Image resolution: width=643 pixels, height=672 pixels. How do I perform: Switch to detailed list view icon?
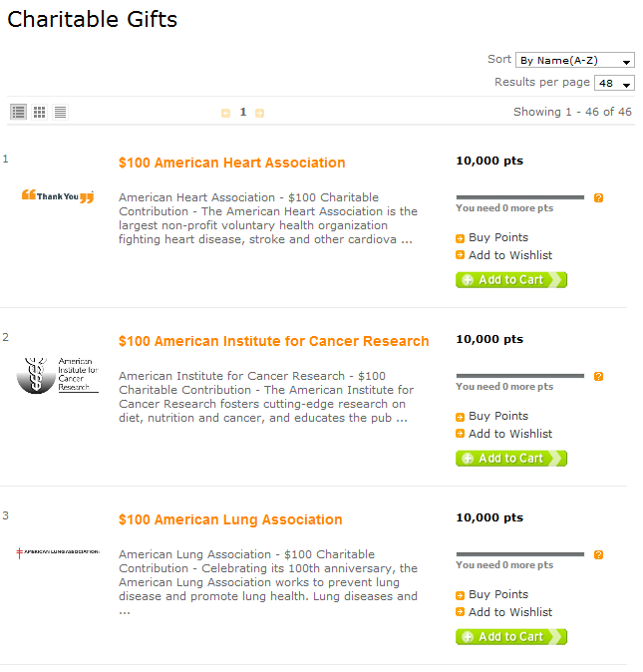pyautogui.click(x=18, y=113)
